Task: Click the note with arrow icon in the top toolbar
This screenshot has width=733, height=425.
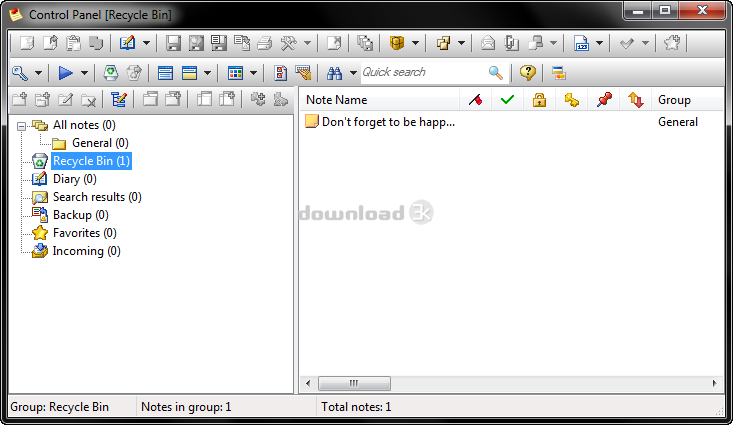Action: (50, 43)
